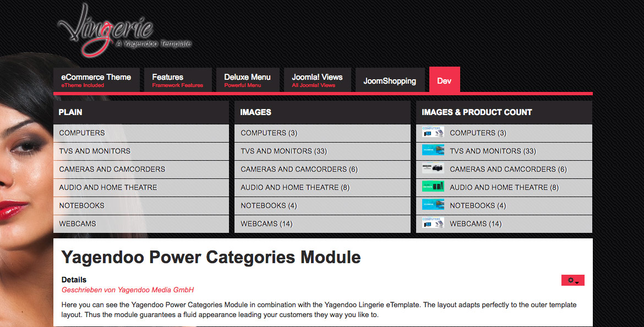Click AUDIO AND HOME THEATRE (8) text in Product Count list
The image size is (644, 327).
pos(504,187)
